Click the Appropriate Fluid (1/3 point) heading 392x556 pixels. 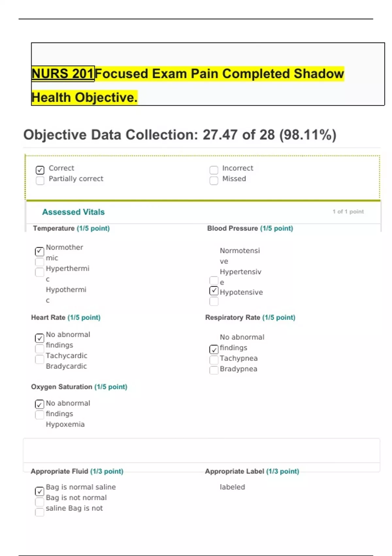pos(77,471)
